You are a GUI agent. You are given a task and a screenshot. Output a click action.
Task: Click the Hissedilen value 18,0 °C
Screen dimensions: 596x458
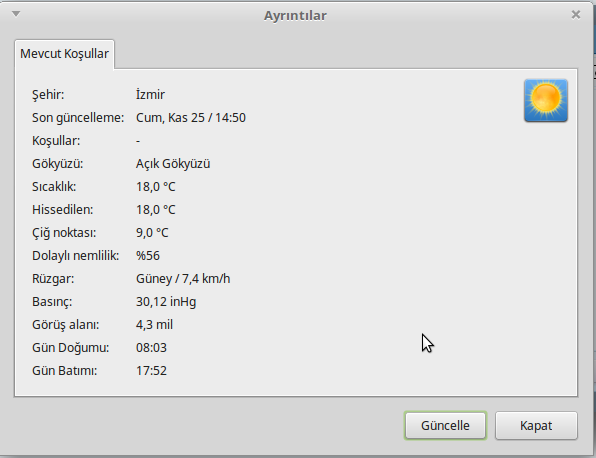pos(156,210)
